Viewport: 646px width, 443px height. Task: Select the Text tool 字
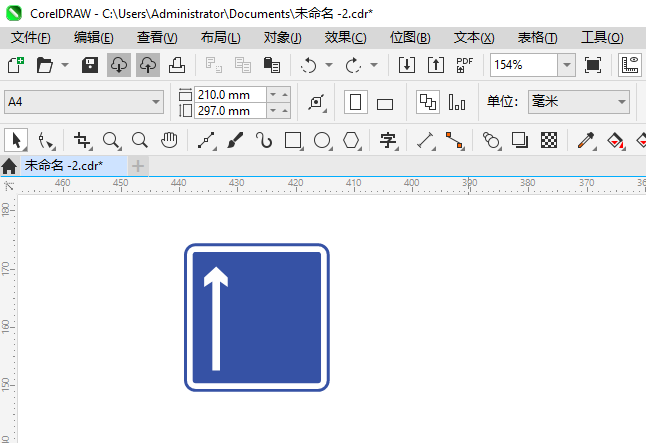click(x=388, y=141)
